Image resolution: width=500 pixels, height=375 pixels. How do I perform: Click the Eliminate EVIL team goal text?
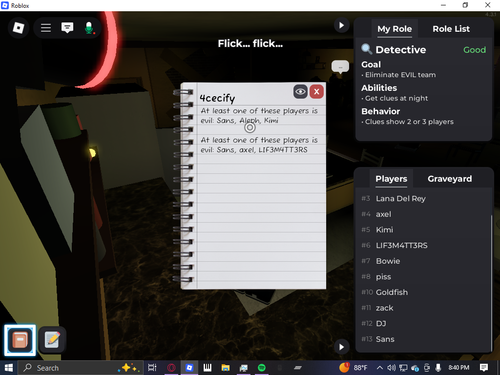coord(400,75)
